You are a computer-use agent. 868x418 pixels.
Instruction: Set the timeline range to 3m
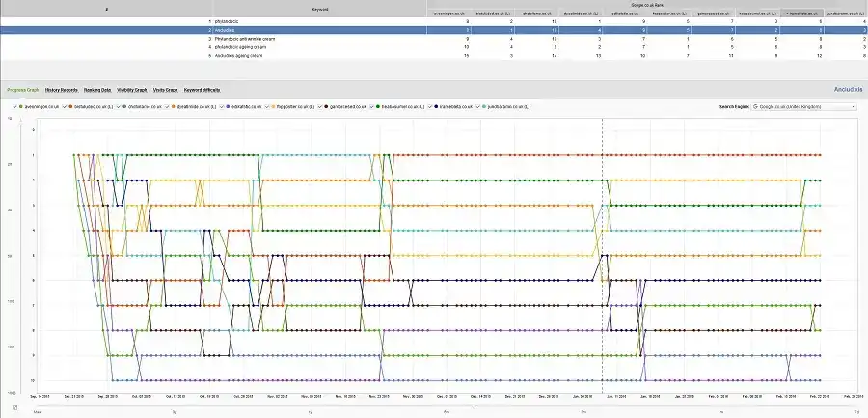pos(583,412)
